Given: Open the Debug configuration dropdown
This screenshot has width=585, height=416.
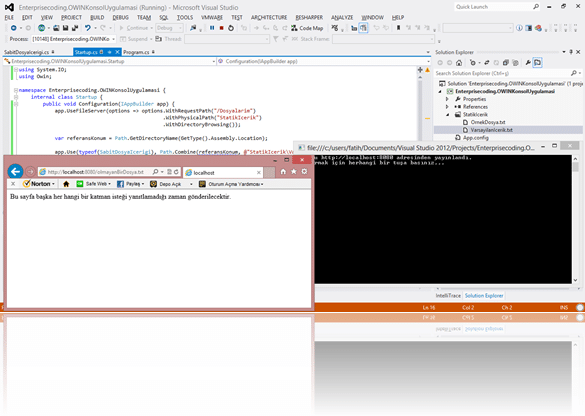Looking at the screenshot, I should coord(169,28).
